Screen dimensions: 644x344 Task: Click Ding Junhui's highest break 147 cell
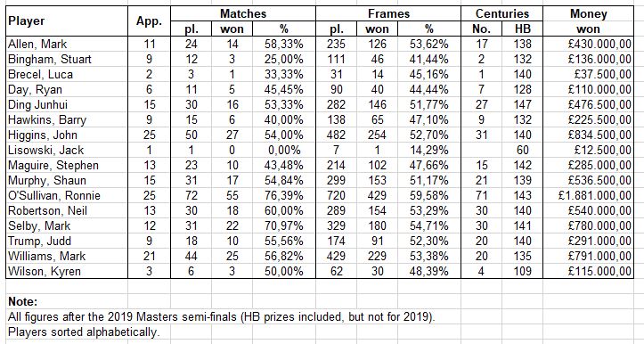point(523,104)
